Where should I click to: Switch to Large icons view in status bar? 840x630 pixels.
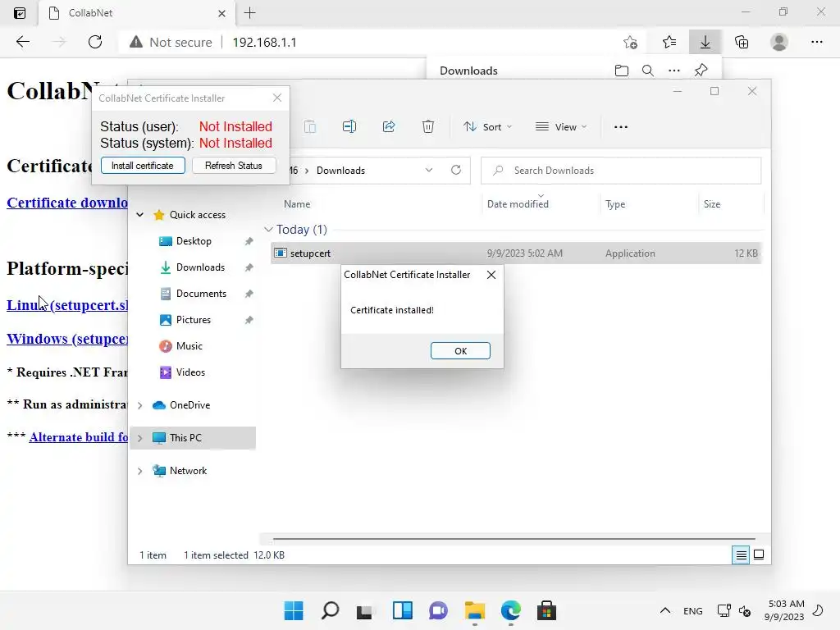pyautogui.click(x=759, y=555)
